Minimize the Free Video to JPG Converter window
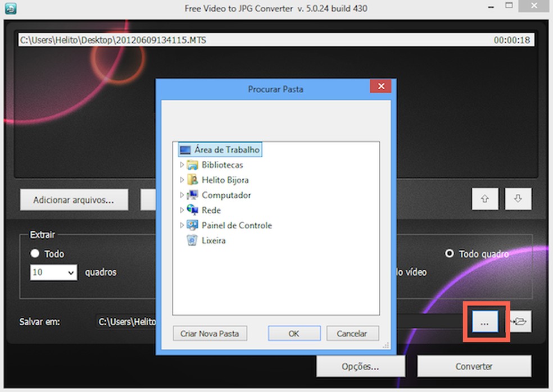The width and height of the screenshot is (553, 392). [x=491, y=7]
